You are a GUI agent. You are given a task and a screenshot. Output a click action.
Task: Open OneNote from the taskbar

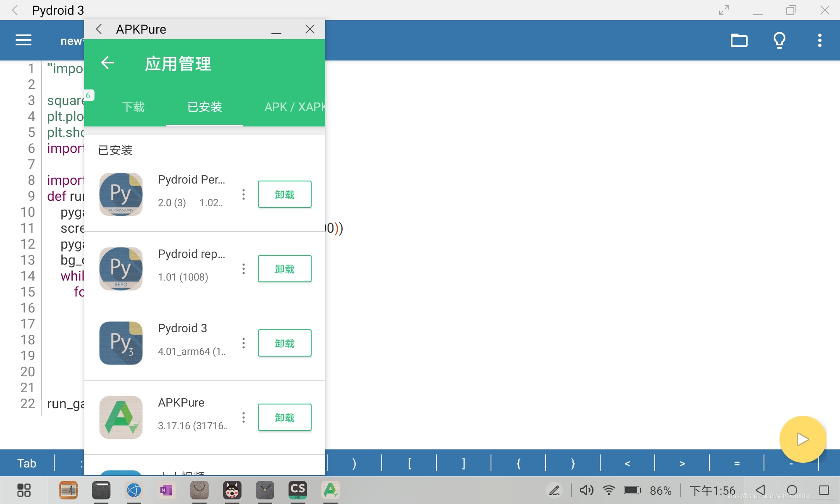[167, 490]
